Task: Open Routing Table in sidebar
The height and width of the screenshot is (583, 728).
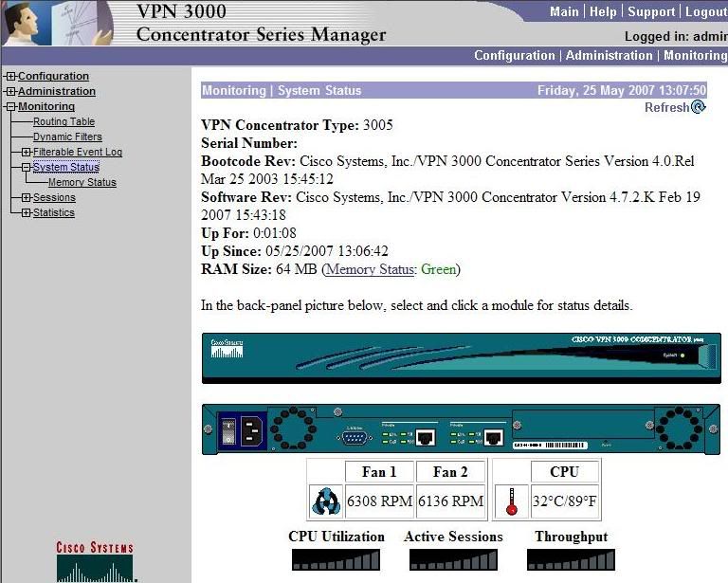Action: click(x=64, y=121)
